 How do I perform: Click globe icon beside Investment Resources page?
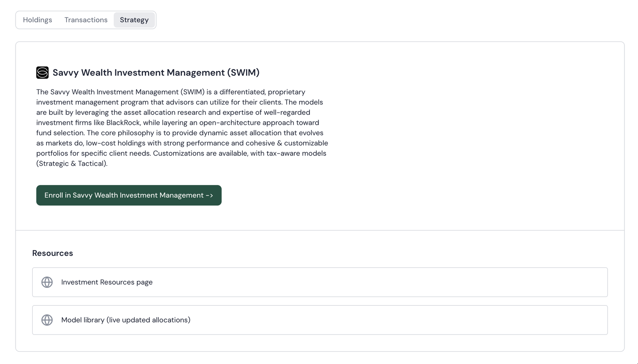coord(47,282)
